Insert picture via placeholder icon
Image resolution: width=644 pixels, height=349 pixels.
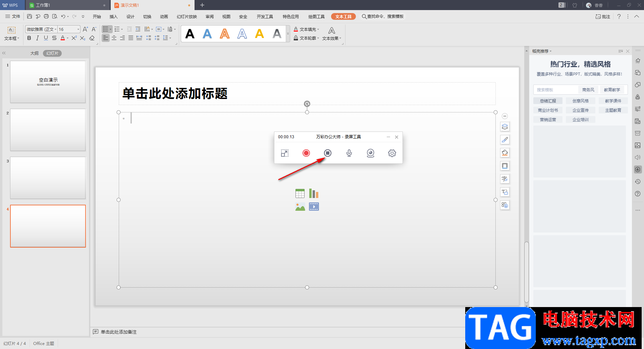pos(300,207)
